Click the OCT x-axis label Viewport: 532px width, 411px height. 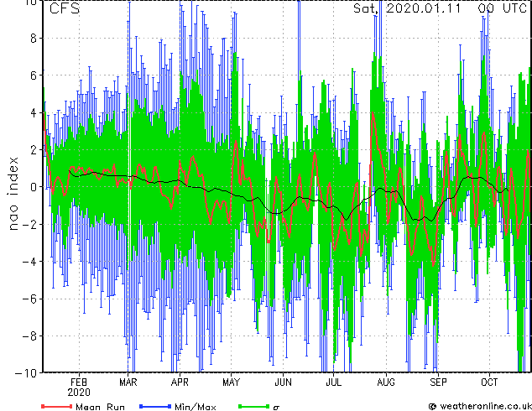coord(489,382)
